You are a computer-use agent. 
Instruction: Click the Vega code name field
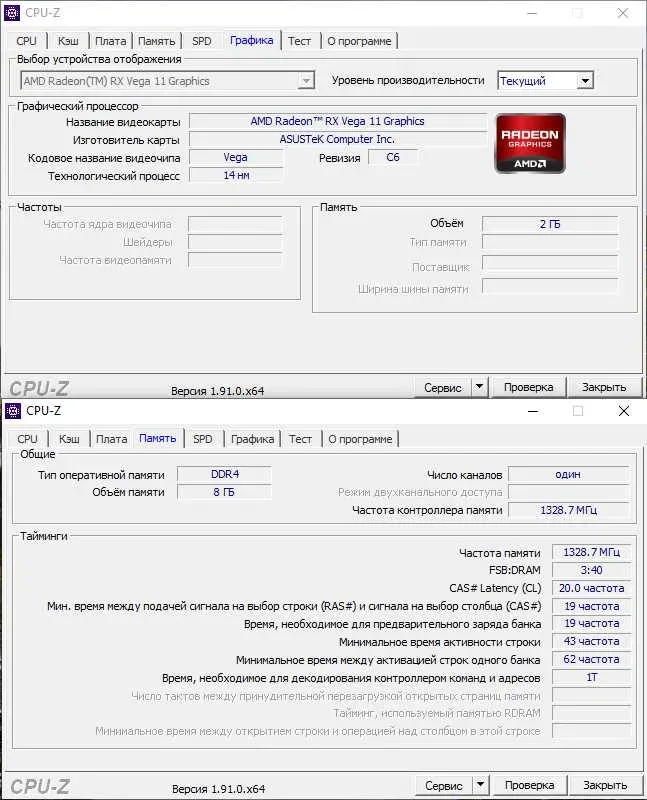(236, 158)
